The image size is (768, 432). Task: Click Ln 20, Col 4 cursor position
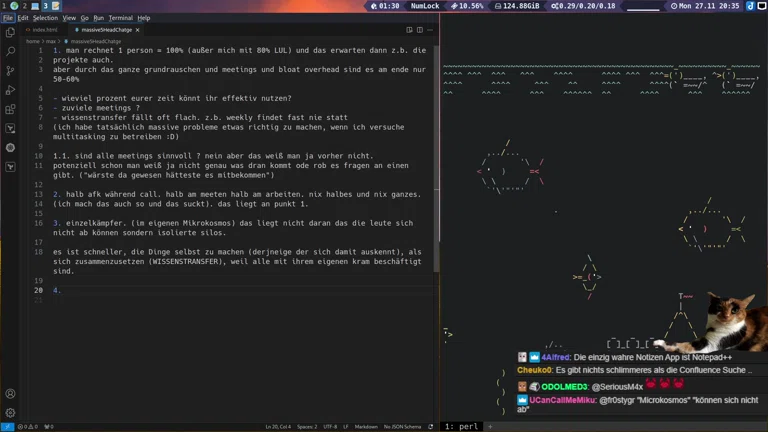tap(277, 427)
